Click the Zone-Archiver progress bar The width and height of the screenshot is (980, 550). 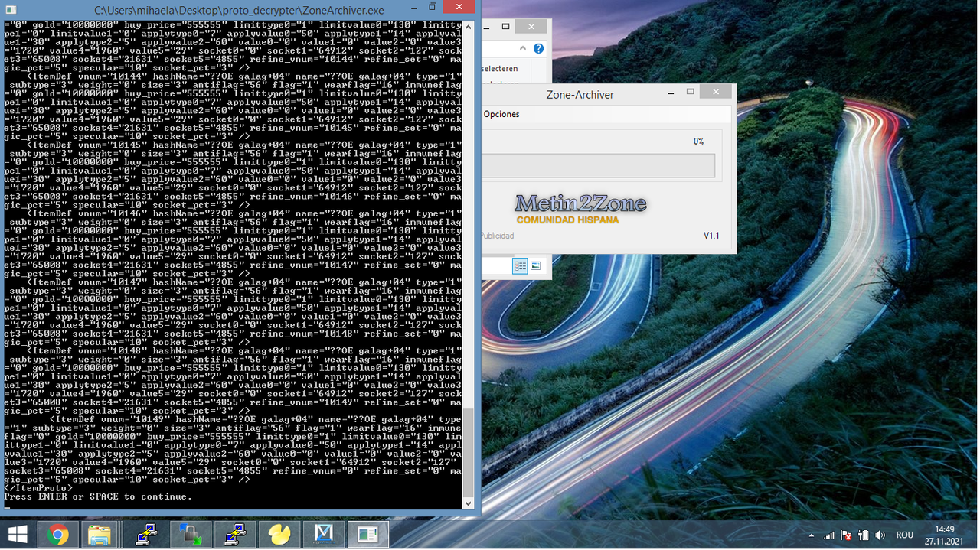point(598,166)
